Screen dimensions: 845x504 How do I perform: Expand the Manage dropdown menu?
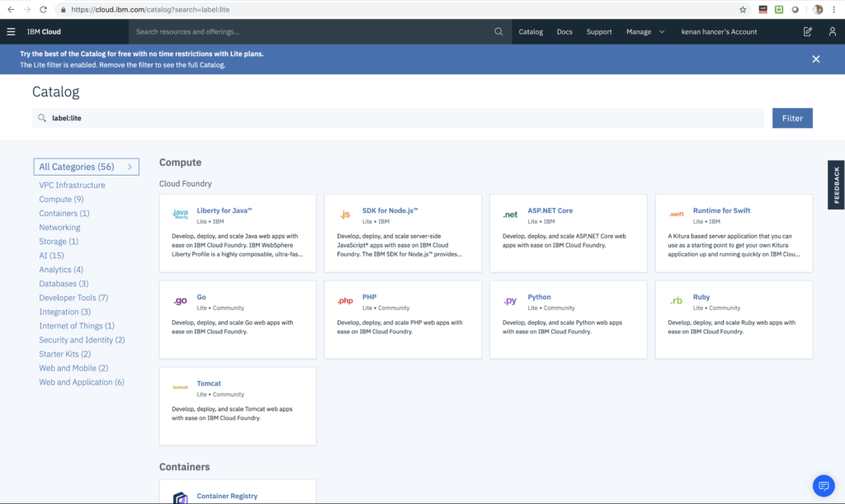click(x=645, y=32)
